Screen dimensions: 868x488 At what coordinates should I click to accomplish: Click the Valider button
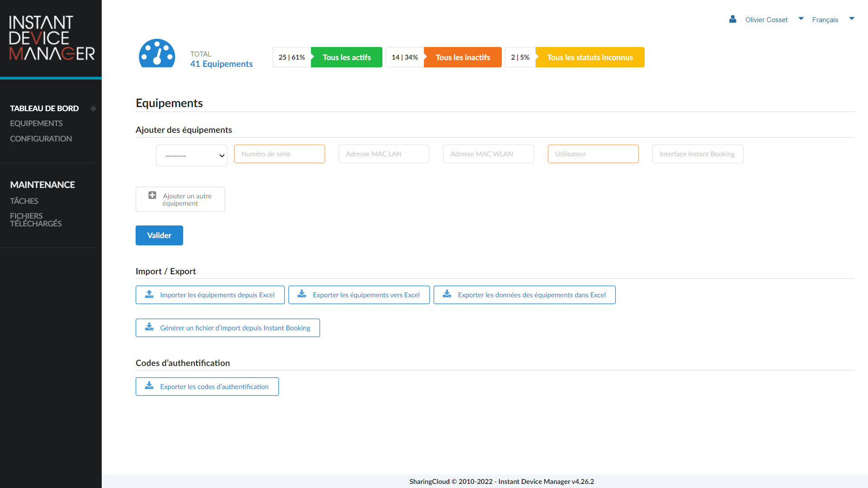pyautogui.click(x=159, y=235)
